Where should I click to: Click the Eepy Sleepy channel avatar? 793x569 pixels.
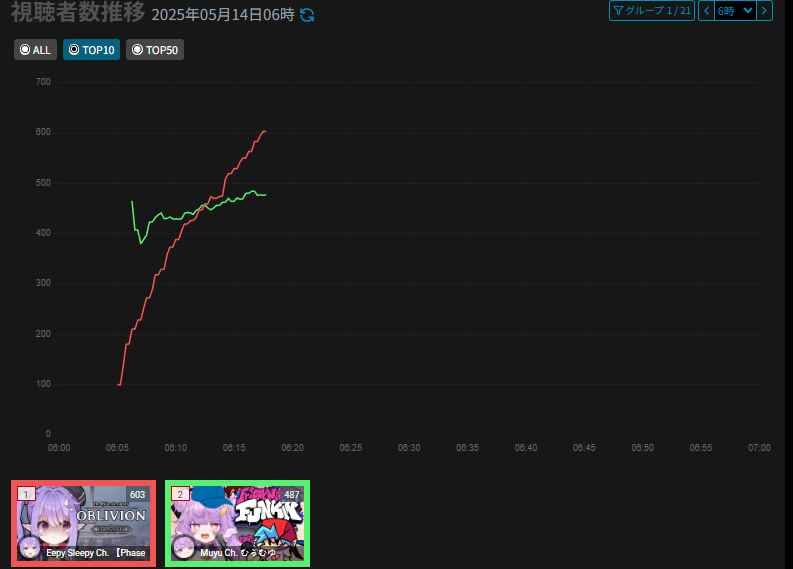[29, 547]
